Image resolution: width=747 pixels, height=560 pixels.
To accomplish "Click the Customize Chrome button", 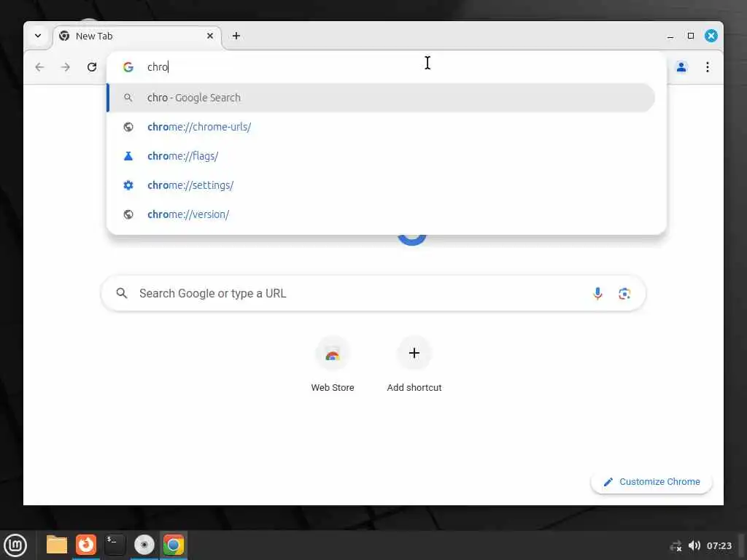I will [651, 482].
